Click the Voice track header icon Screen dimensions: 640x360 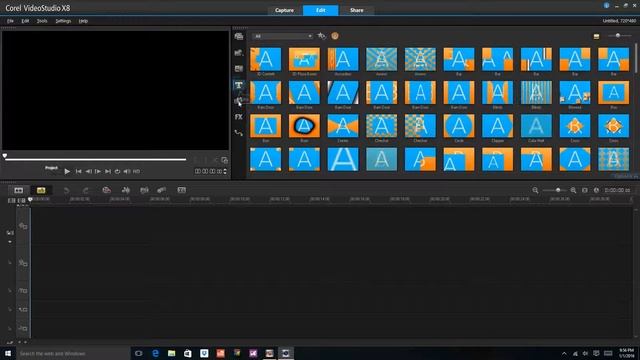point(23,310)
